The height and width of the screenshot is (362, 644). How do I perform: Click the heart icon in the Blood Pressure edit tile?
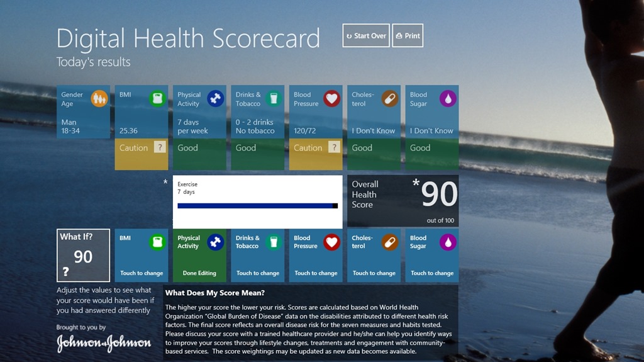pos(331,242)
